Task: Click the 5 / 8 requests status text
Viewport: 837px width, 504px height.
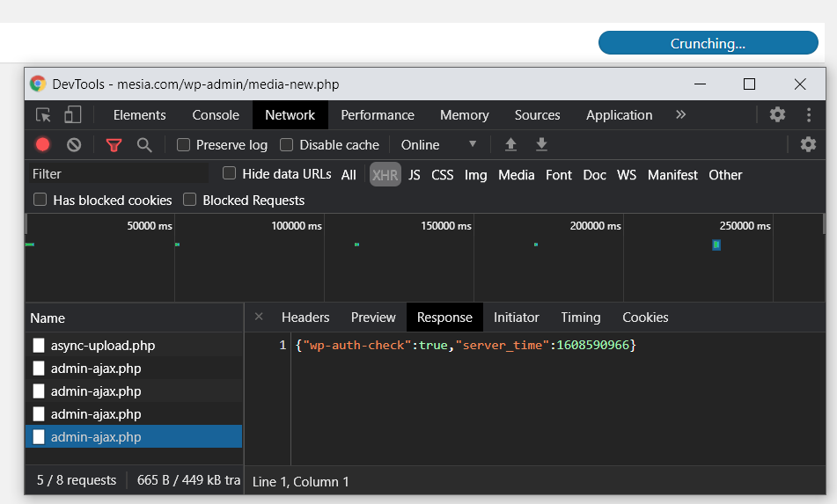Action: click(x=77, y=480)
